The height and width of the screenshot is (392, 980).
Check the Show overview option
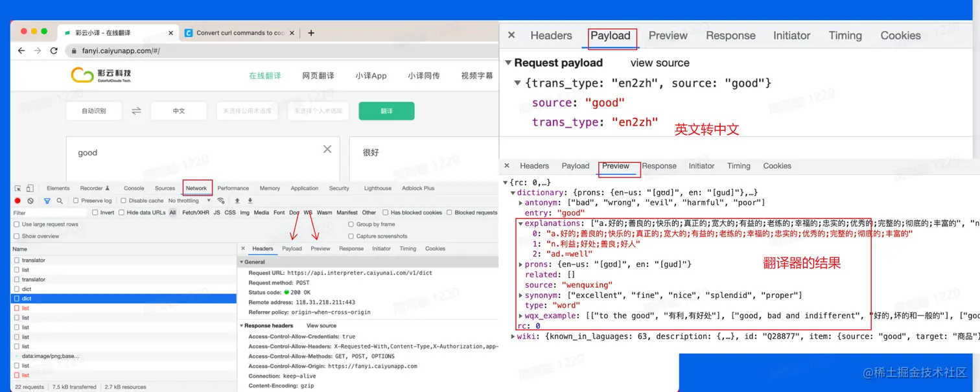[17, 236]
